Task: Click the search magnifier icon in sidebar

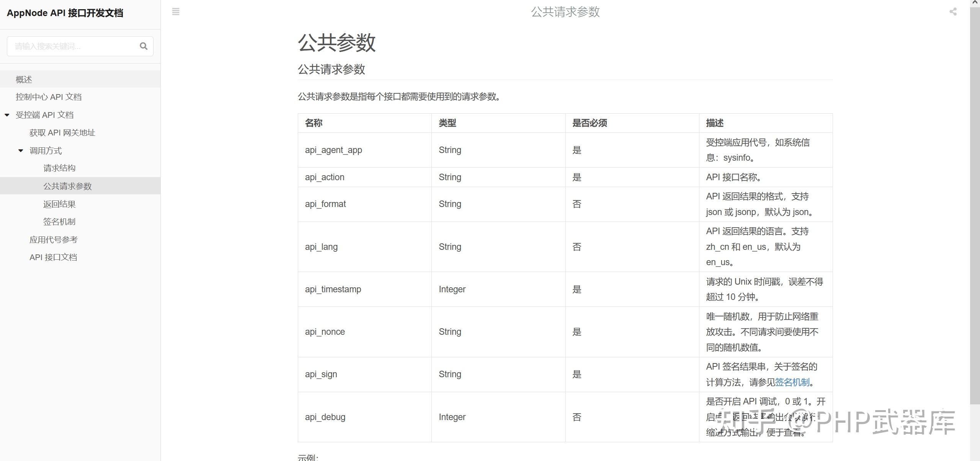Action: [144, 46]
